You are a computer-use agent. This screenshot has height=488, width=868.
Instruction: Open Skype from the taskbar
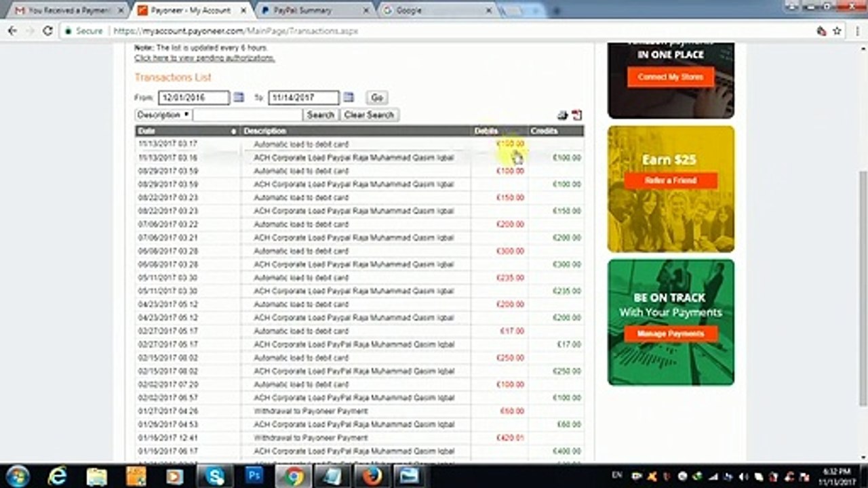pyautogui.click(x=216, y=476)
